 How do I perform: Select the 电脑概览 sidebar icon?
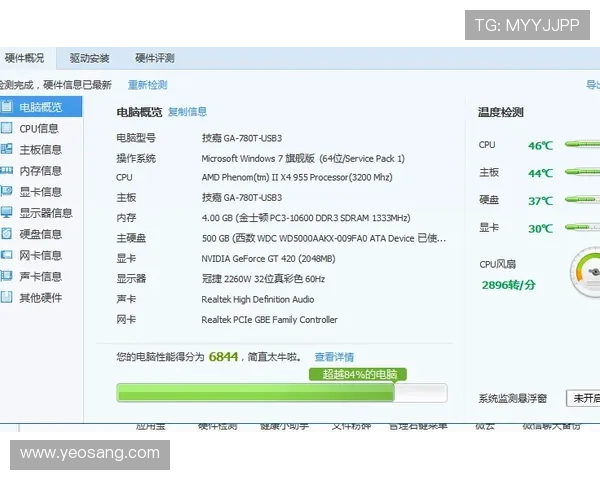coord(7,106)
